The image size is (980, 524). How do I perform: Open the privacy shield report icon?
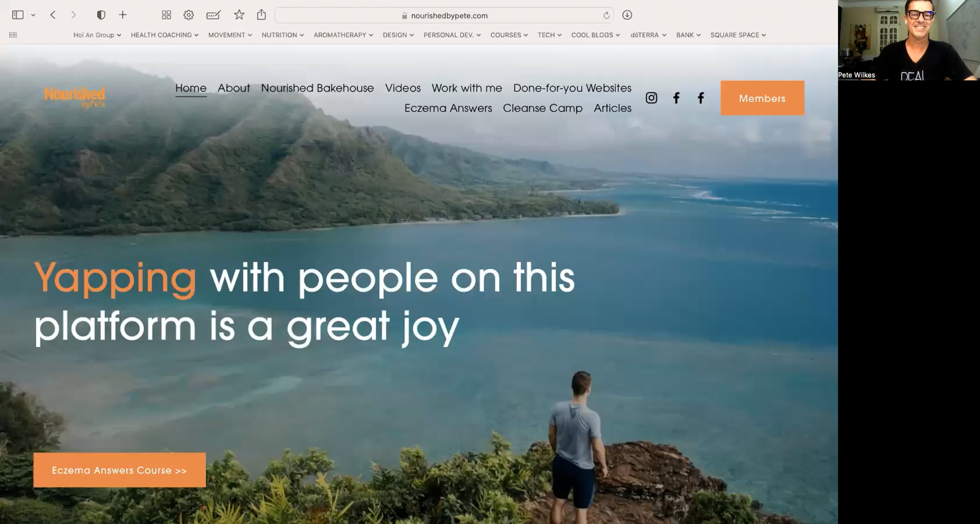101,15
